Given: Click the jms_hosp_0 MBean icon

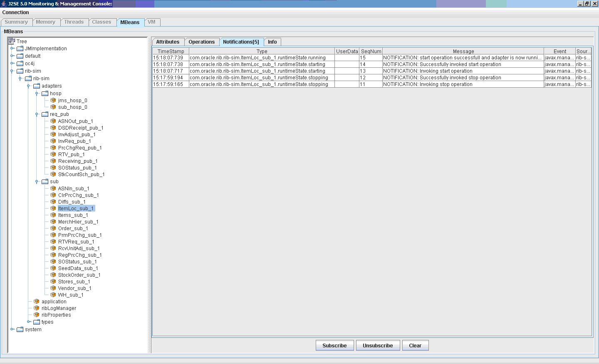Looking at the screenshot, I should [x=53, y=100].
